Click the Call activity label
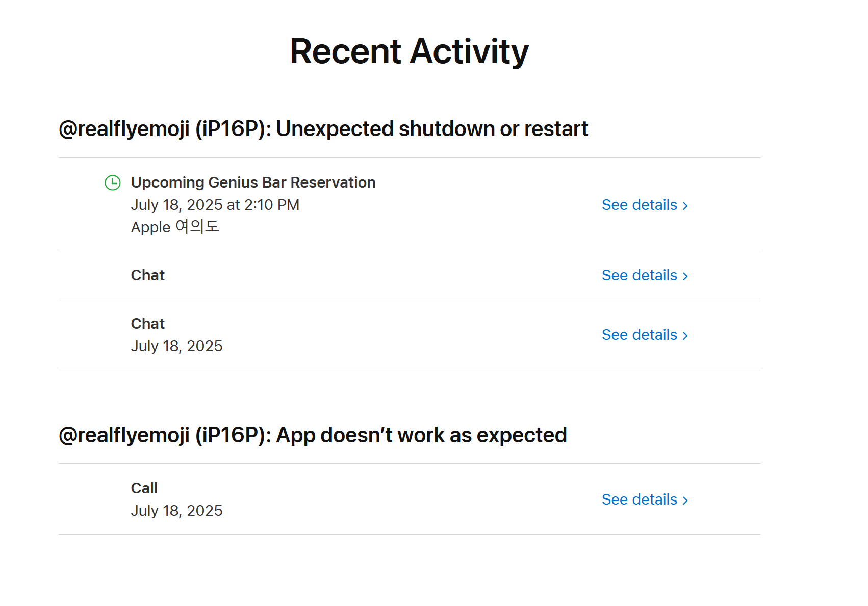 pyautogui.click(x=144, y=488)
